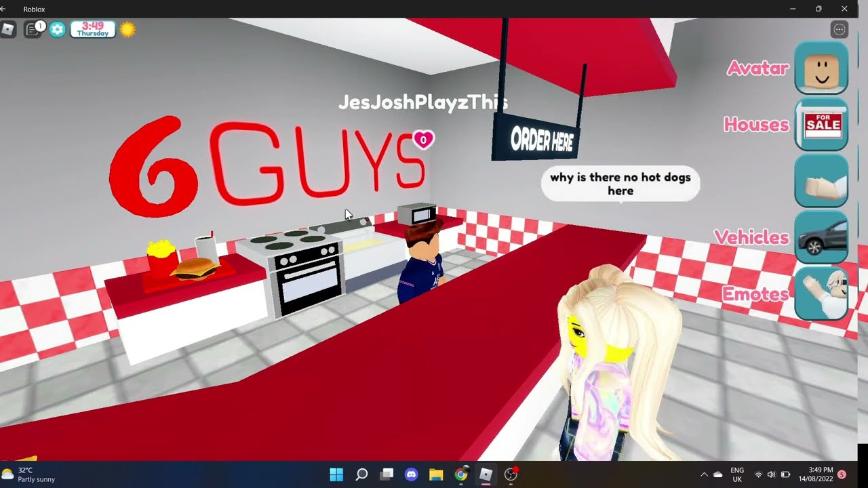868x488 pixels.
Task: Go back with the title bar arrow
Action: coord(3,9)
